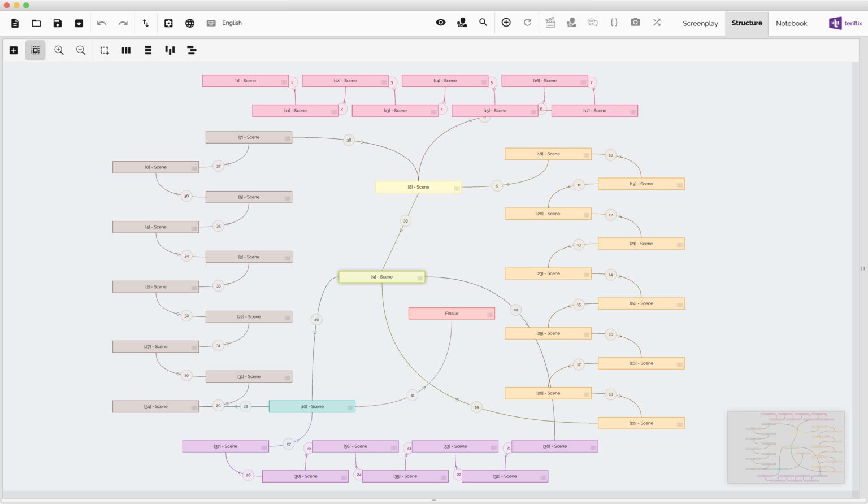
Task: Click the curly braces icon in the toolbar
Action: click(614, 23)
